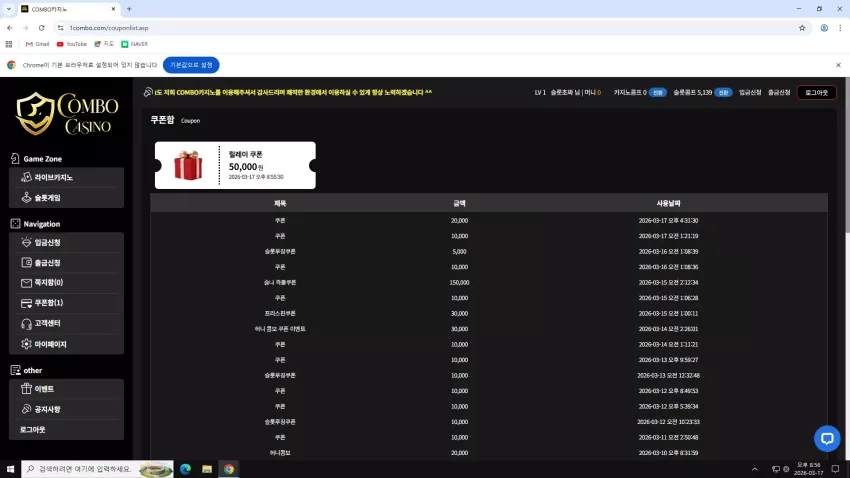
Task: Open the Chrome apps grid icon
Action: 9,44
